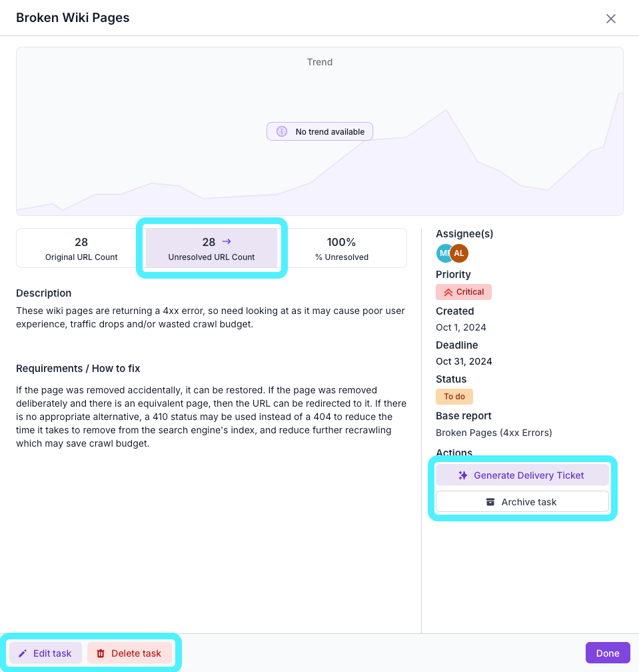
Task: Click the trash icon on Delete task
Action: coord(101,653)
